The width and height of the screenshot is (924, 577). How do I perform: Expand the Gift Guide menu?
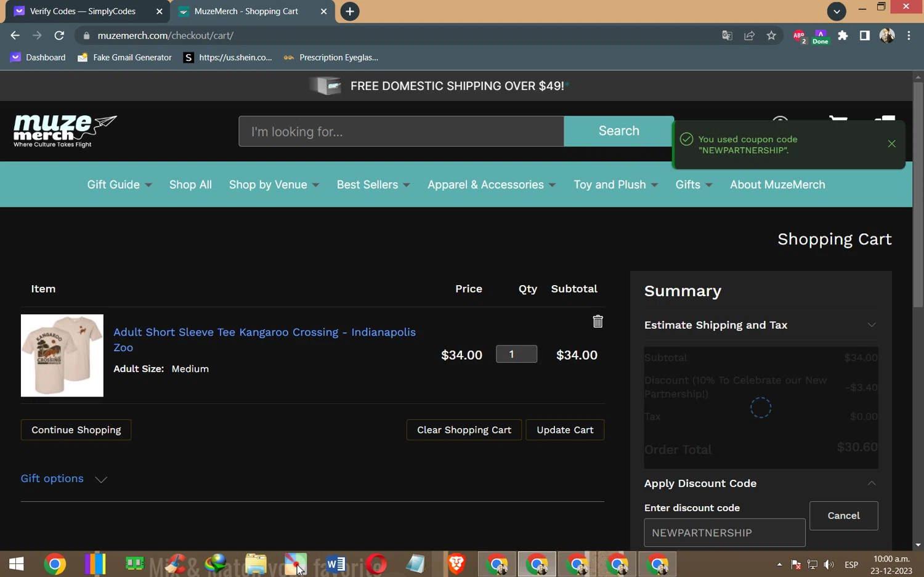120,185
